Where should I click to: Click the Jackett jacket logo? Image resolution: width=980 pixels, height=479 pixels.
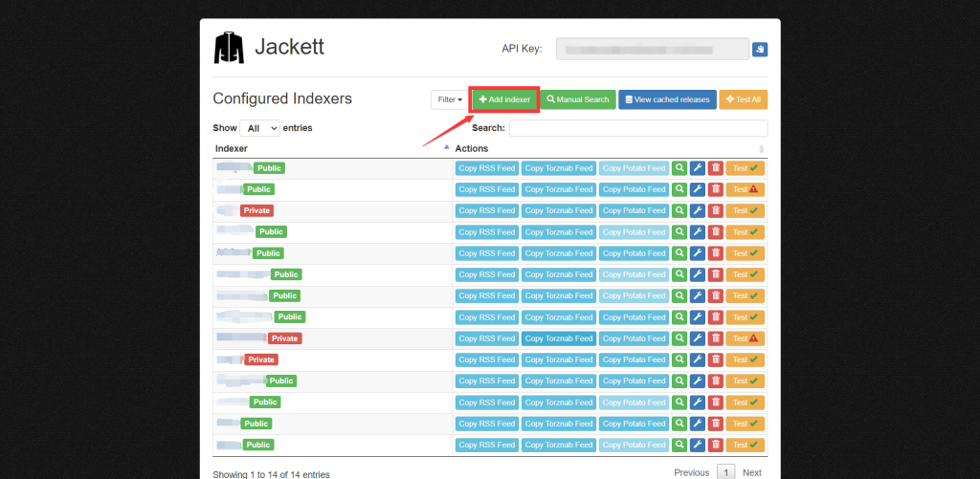coord(229,48)
